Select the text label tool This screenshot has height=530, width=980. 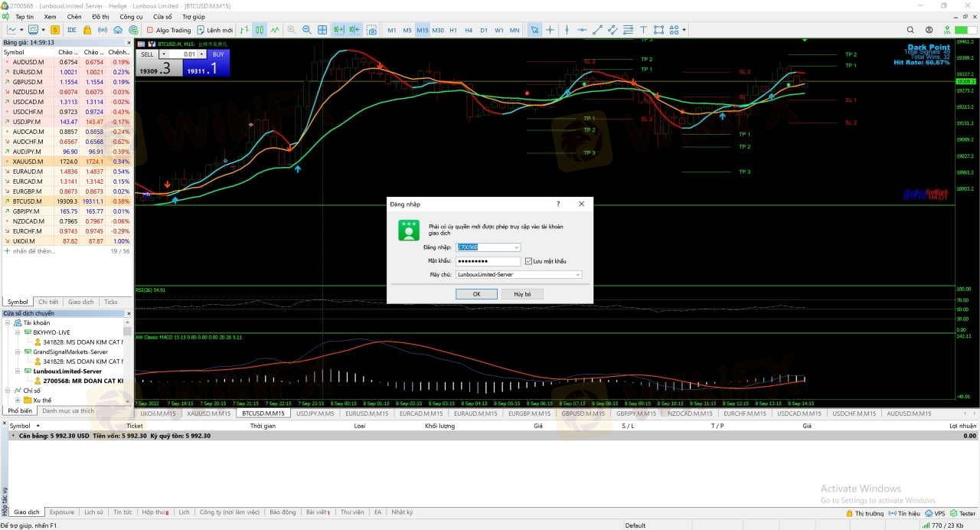[644, 30]
